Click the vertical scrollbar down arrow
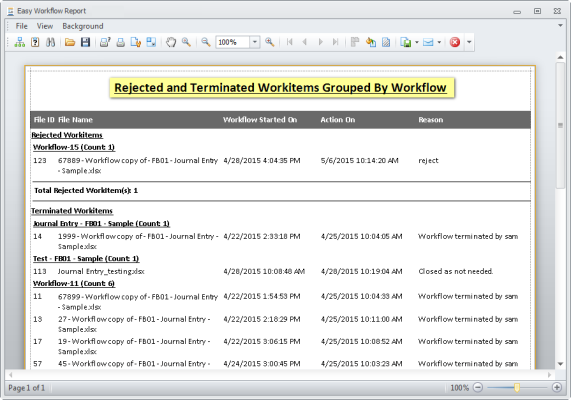Viewport: 571px width, 400px height. (x=560, y=364)
